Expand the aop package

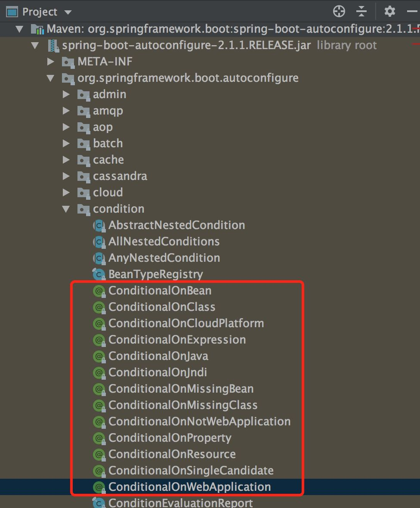coord(66,127)
